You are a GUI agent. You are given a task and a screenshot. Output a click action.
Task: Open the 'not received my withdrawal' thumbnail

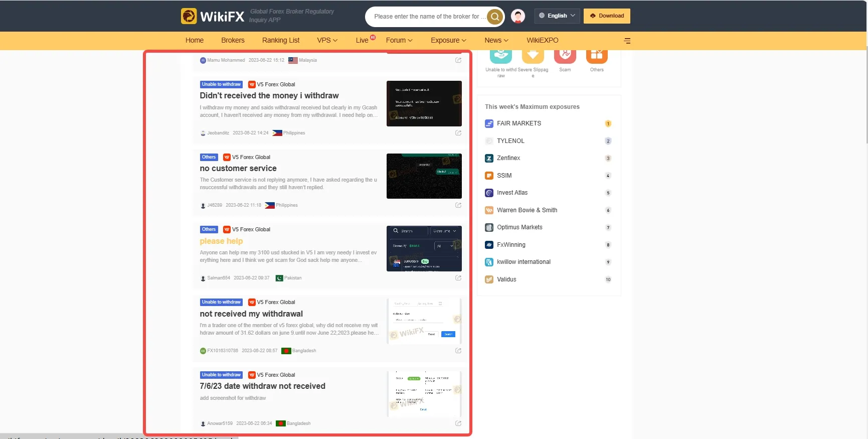point(424,322)
